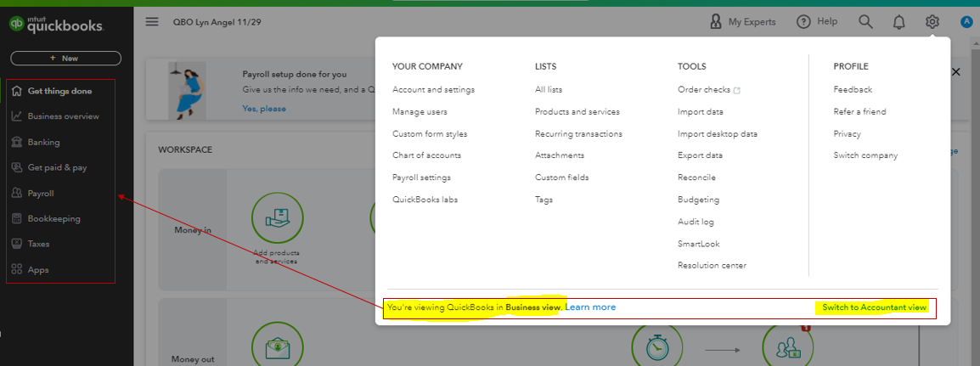Click the + New button

[65, 58]
